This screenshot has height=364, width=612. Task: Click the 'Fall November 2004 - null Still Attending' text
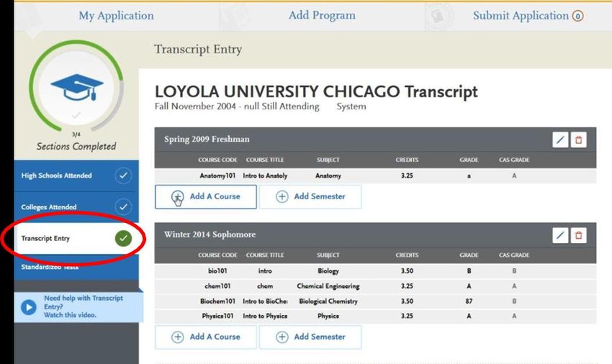(x=237, y=106)
